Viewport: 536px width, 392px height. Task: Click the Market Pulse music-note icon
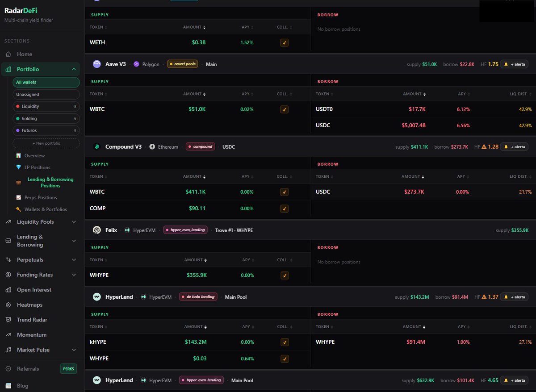pyautogui.click(x=8, y=350)
